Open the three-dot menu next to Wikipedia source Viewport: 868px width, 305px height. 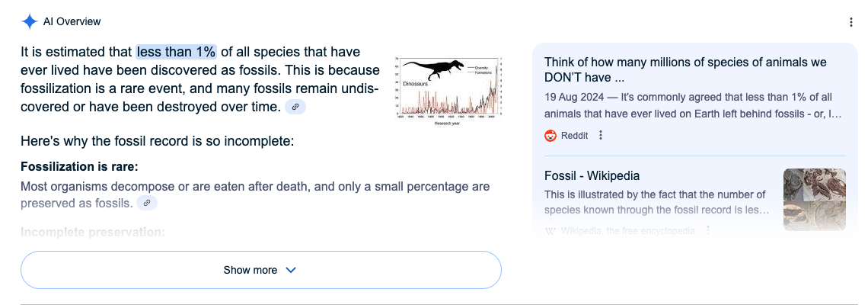tap(707, 231)
